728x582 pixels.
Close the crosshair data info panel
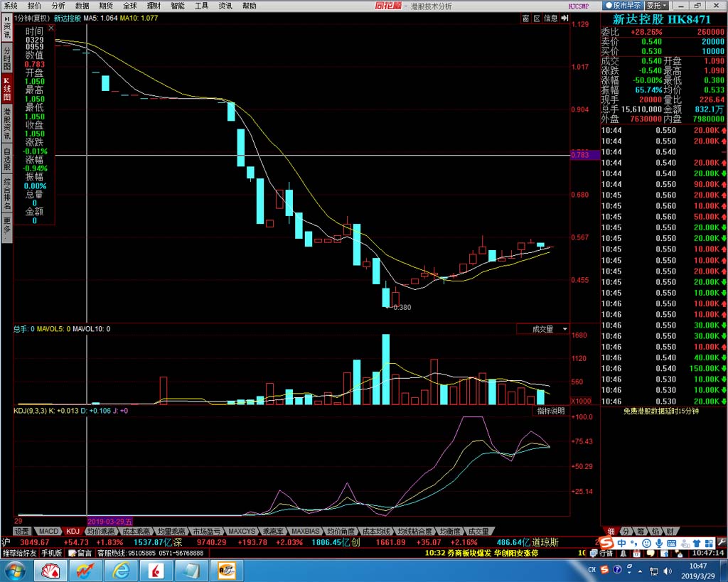click(x=51, y=28)
